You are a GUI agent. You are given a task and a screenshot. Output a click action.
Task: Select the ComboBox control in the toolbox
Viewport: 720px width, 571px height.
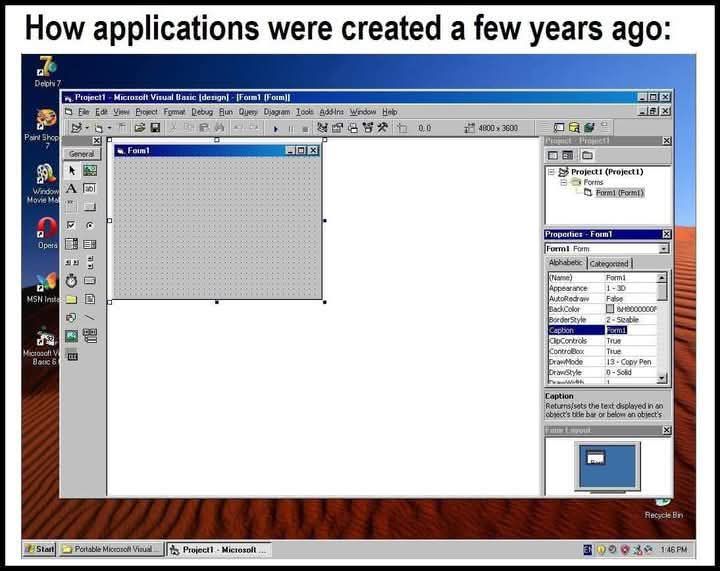coord(72,244)
